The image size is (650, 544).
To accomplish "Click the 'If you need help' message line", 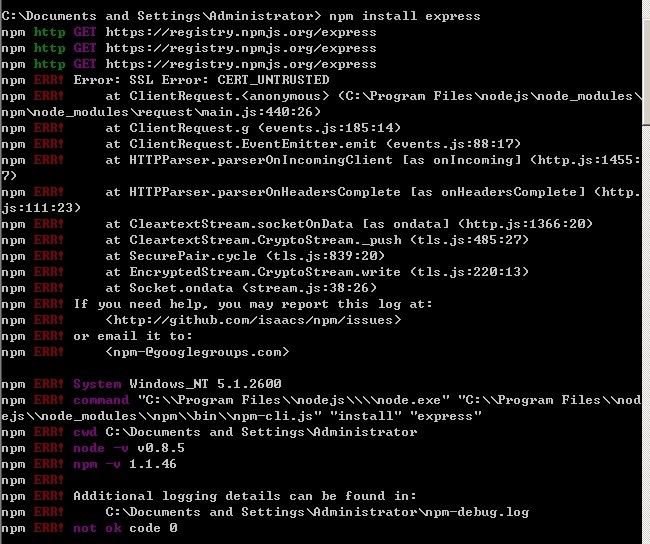I will pos(253,304).
